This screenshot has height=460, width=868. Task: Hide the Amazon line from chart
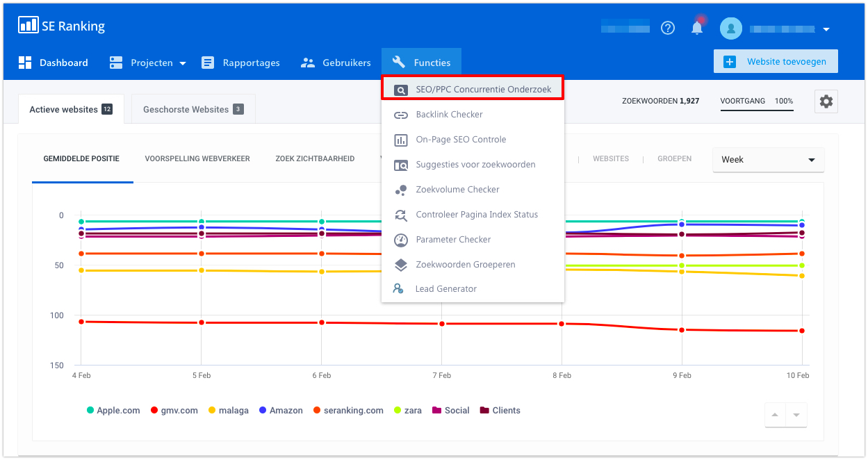[x=281, y=411]
